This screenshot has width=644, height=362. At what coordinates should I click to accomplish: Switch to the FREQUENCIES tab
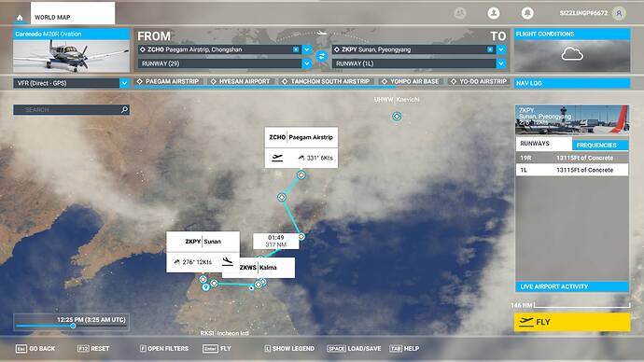click(600, 145)
